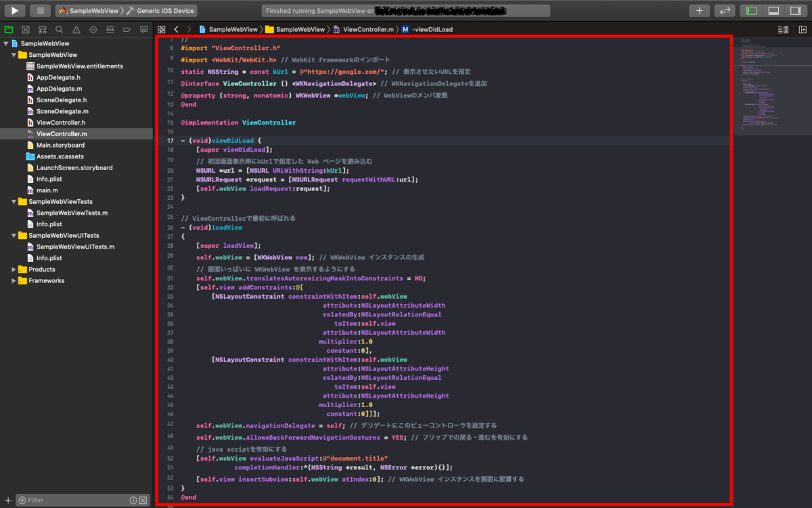Viewport: 812px width, 508px height.
Task: Open the Source Control navigator
Action: [x=26, y=29]
